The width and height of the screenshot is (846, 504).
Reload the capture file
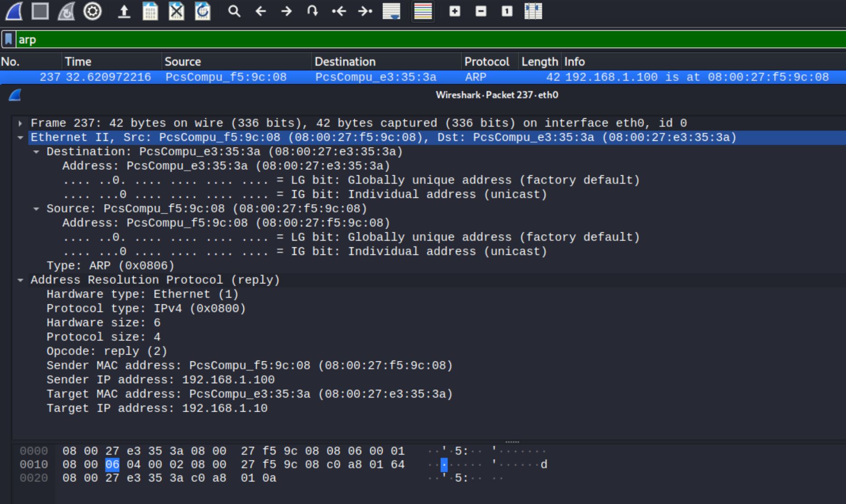[203, 11]
